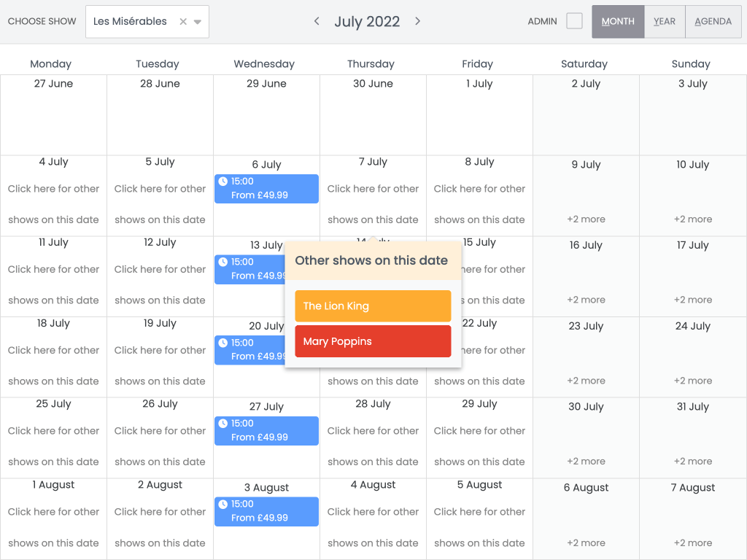Show +2 more on 10 July
The height and width of the screenshot is (560, 747).
(x=693, y=219)
